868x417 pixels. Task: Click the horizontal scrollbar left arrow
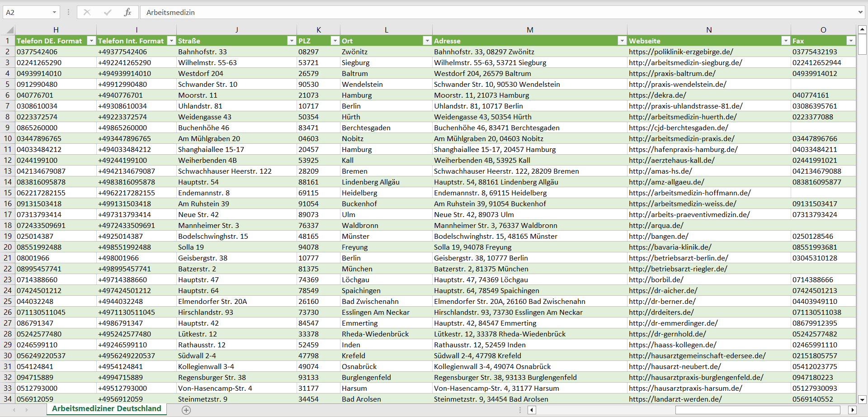pyautogui.click(x=532, y=410)
